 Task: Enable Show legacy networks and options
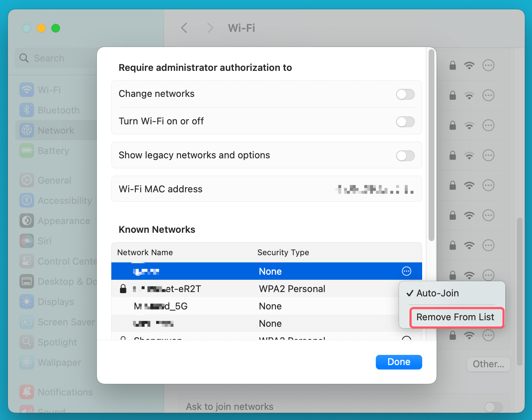(x=405, y=155)
